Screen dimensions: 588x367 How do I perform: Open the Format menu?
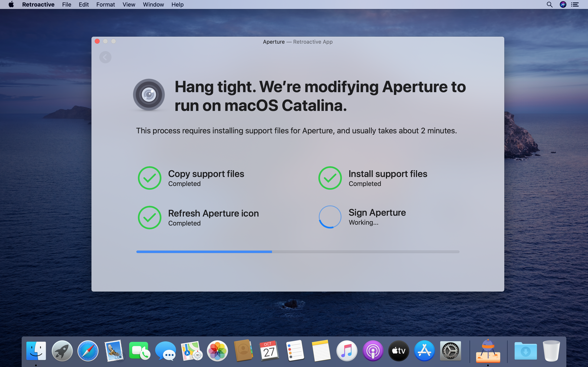pyautogui.click(x=105, y=5)
